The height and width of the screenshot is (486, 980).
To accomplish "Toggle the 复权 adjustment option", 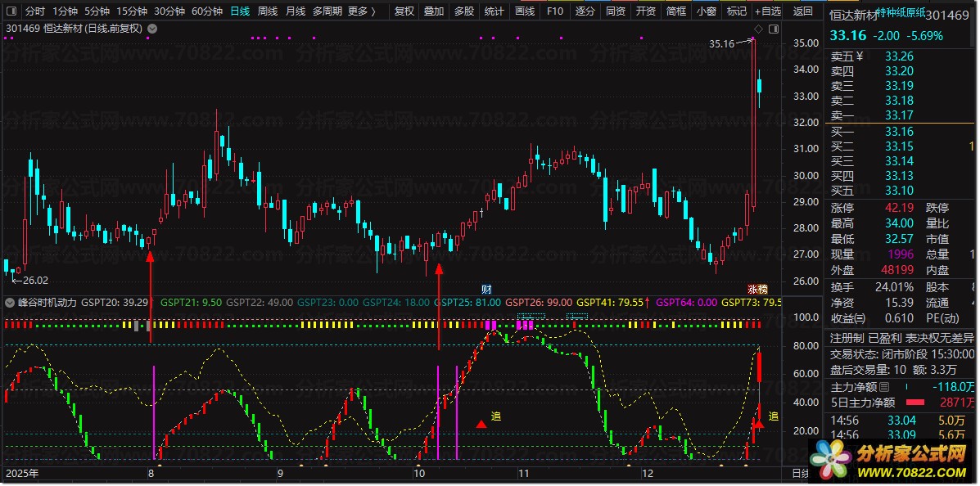I will (x=404, y=11).
